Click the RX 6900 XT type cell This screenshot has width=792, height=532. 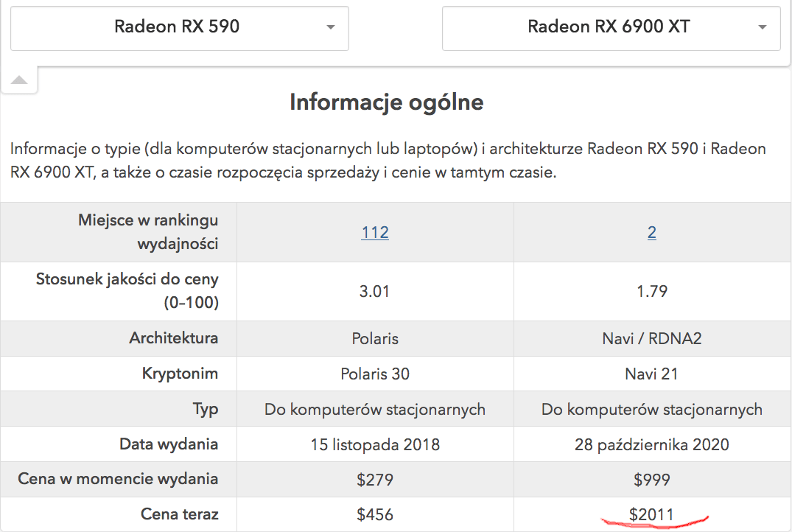click(651, 409)
